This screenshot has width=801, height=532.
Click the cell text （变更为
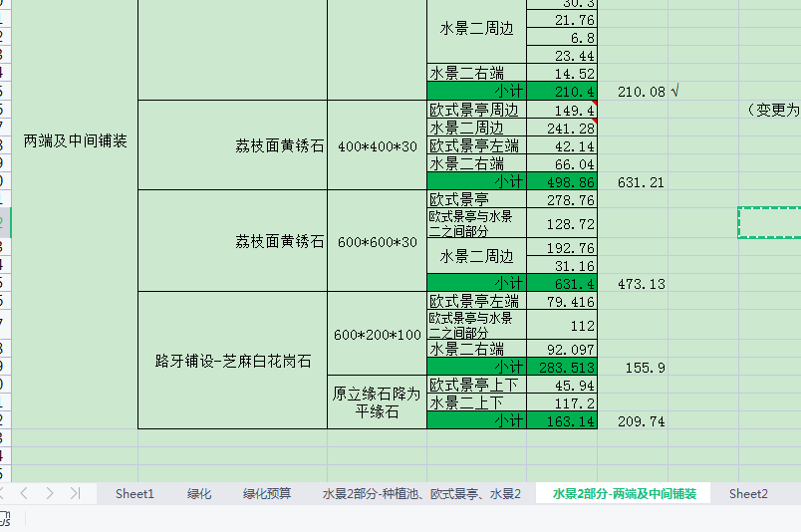coord(772,110)
